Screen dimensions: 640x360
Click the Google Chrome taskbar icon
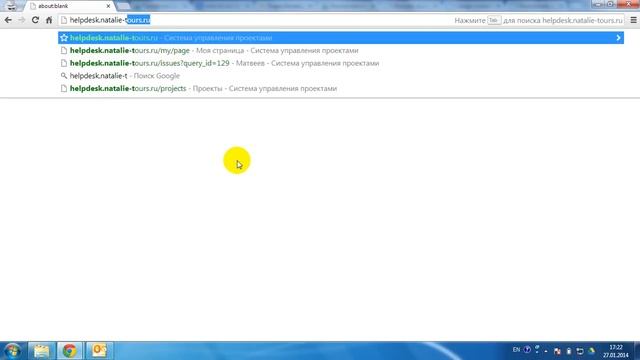70,351
